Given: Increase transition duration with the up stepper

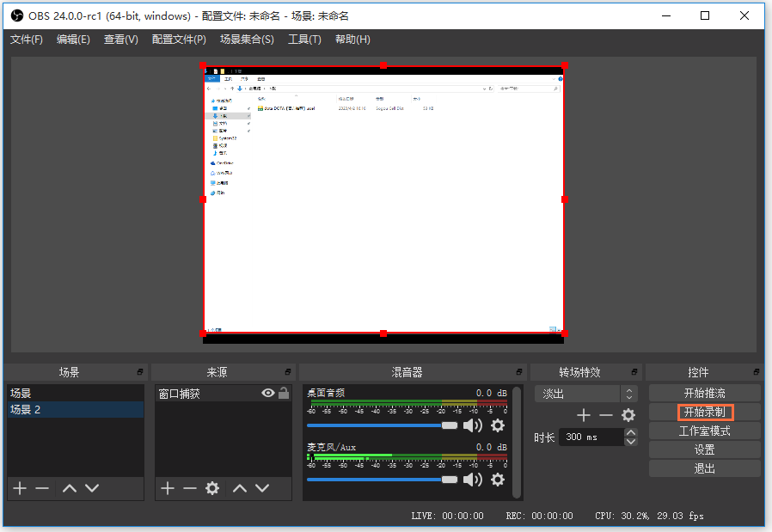Looking at the screenshot, I should coord(630,432).
